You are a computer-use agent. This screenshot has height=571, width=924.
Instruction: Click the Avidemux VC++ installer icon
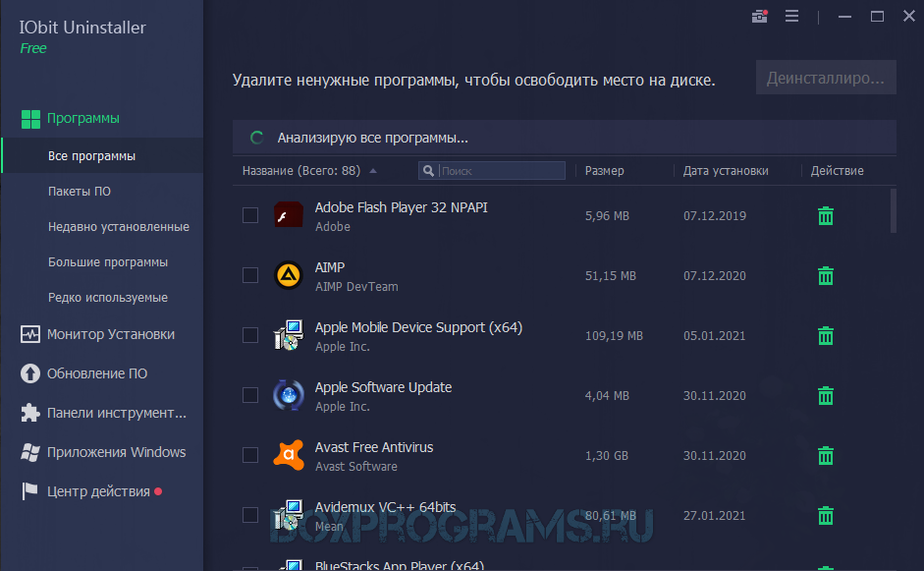(289, 515)
